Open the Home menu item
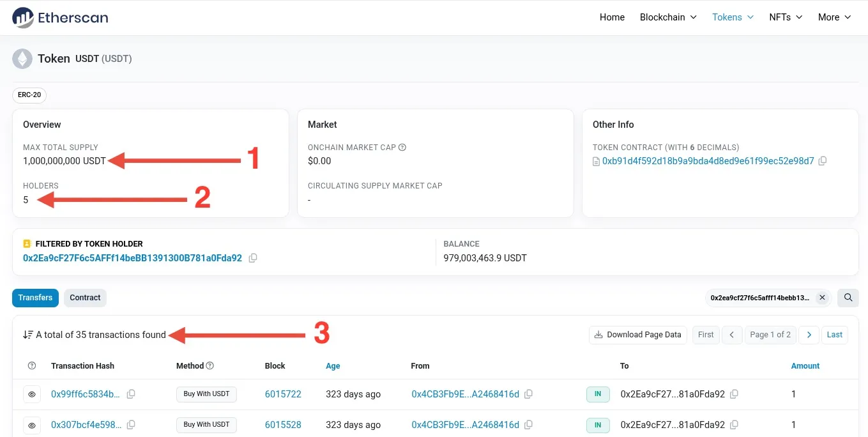 click(x=612, y=17)
